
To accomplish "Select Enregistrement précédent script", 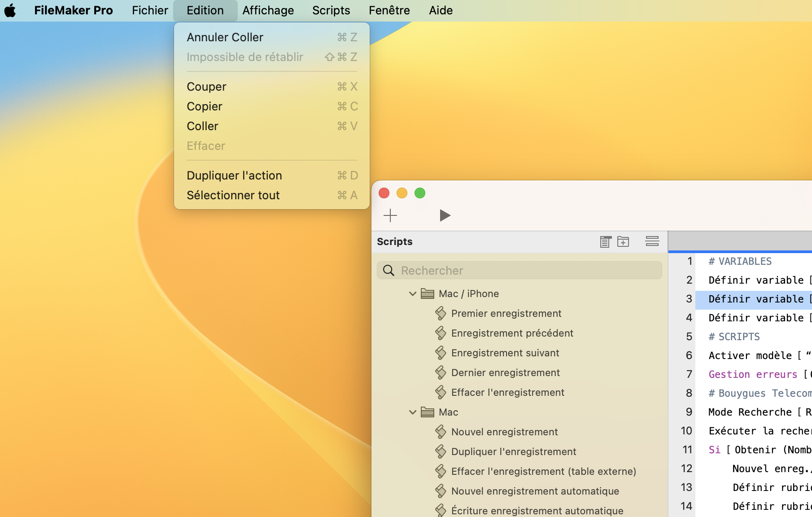I will 512,333.
